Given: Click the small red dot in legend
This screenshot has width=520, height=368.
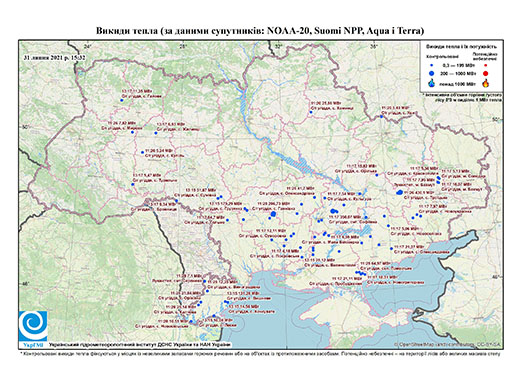Looking at the screenshot, I should (485, 65).
